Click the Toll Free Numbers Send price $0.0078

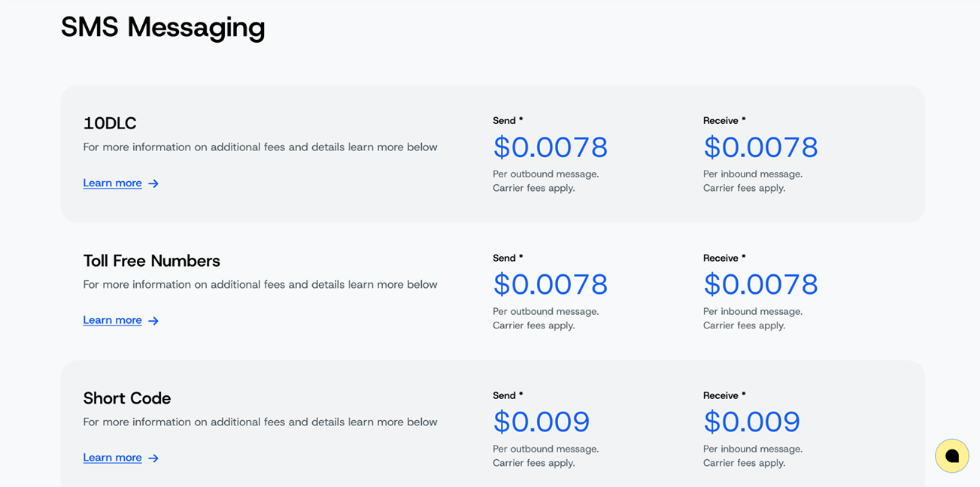click(551, 285)
